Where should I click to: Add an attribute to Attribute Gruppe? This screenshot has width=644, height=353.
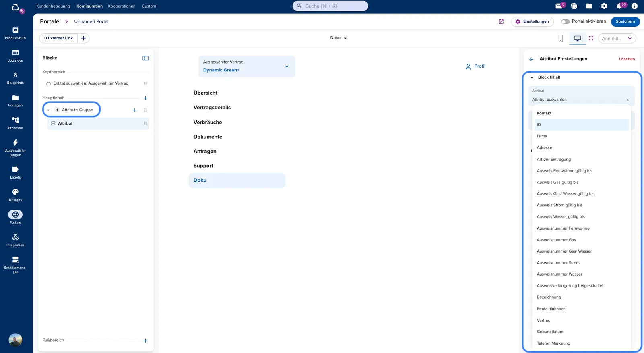click(x=134, y=110)
